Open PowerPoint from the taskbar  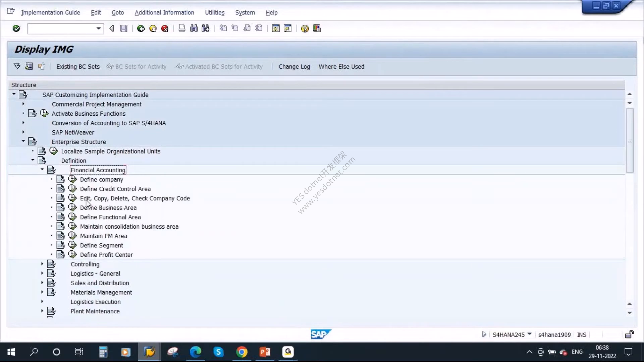click(x=265, y=352)
